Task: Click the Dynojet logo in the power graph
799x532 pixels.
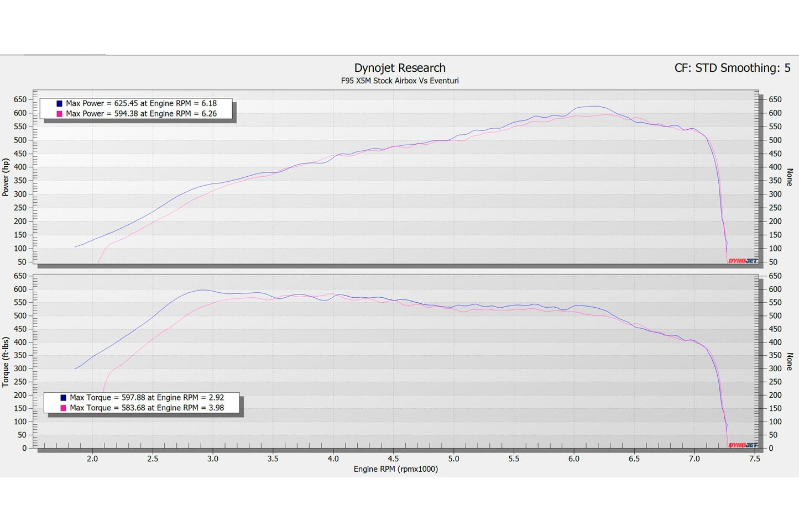Action: (x=743, y=261)
